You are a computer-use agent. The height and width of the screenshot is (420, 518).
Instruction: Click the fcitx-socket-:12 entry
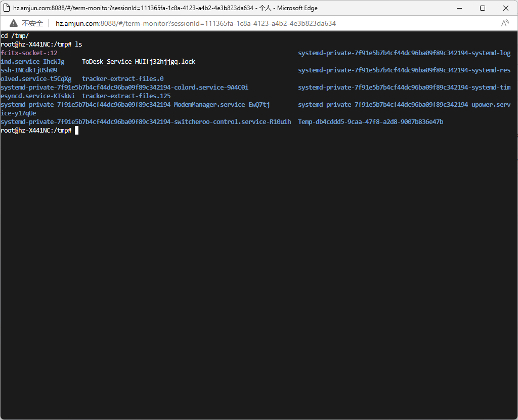[x=29, y=53]
